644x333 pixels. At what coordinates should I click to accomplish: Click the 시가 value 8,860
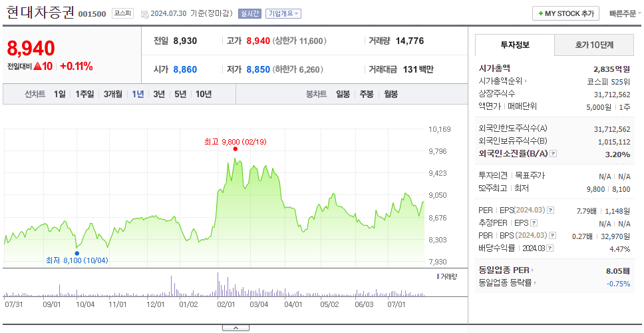pos(185,69)
